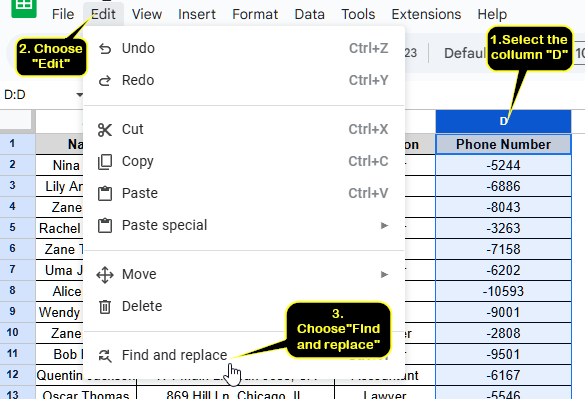Click the Paste clipboard icon
The width and height of the screenshot is (585, 399).
click(x=105, y=193)
